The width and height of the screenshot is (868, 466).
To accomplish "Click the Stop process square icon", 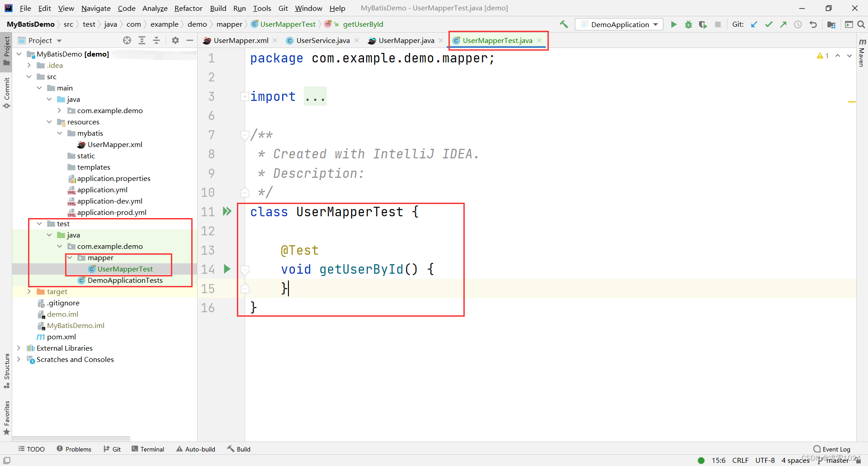I will tap(717, 24).
